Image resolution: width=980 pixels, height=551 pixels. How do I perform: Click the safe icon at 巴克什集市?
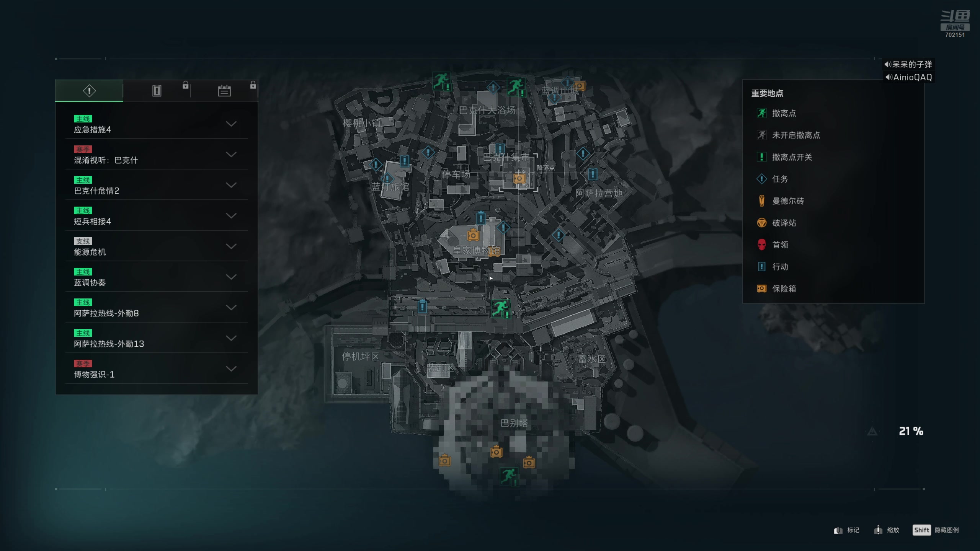coord(519,178)
